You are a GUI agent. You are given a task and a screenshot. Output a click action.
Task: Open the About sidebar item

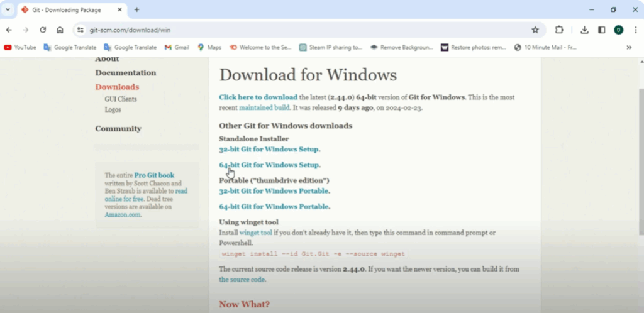(x=107, y=59)
